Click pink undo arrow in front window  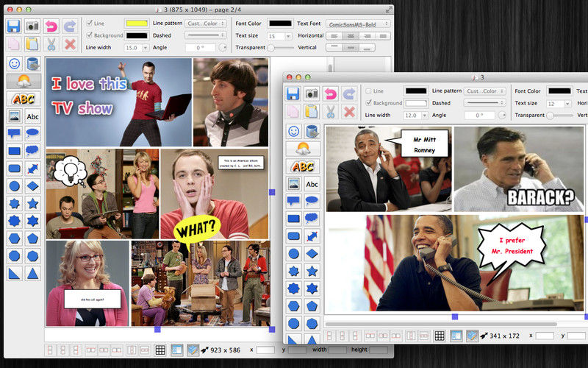pyautogui.click(x=330, y=93)
